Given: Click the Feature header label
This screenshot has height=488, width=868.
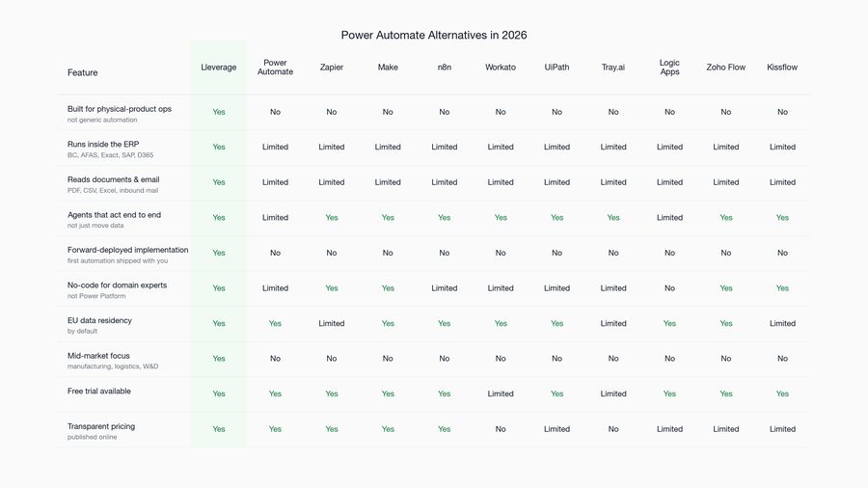Looking at the screenshot, I should click(83, 72).
